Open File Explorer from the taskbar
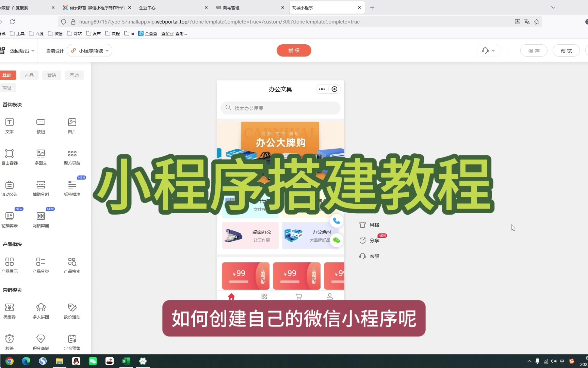588x368 pixels. tap(60, 361)
